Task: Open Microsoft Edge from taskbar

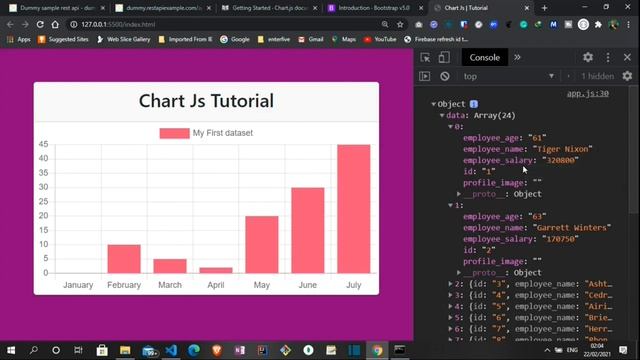Action: click(194, 350)
